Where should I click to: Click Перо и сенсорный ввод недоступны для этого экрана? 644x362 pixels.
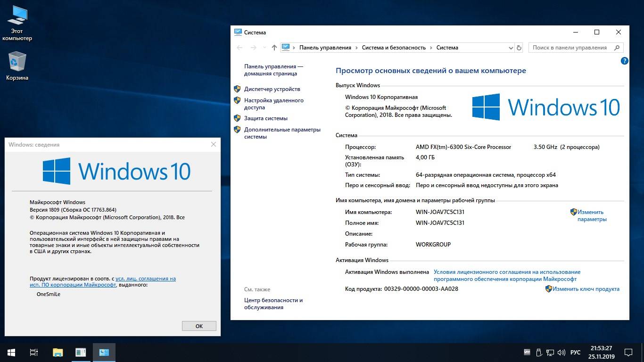click(x=487, y=185)
